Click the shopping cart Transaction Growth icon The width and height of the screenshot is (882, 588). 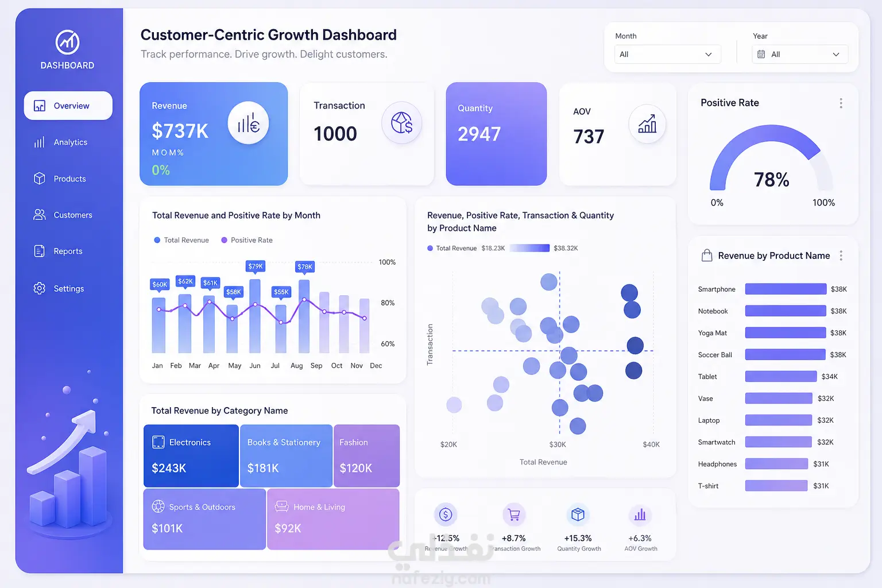(x=514, y=514)
